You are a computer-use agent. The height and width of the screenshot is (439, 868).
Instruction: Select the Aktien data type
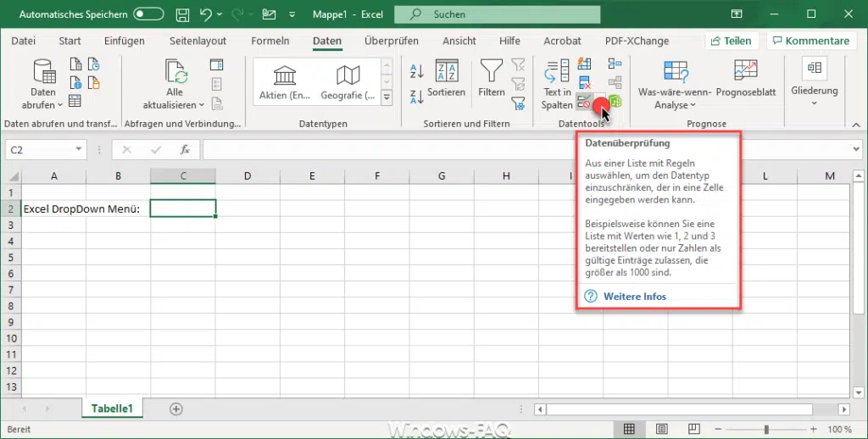click(x=285, y=82)
